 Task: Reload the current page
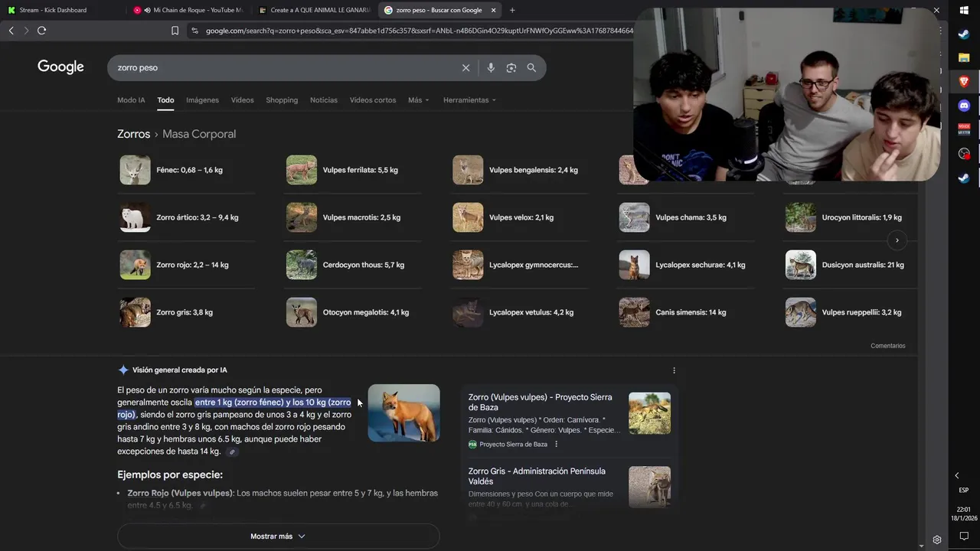tap(41, 31)
